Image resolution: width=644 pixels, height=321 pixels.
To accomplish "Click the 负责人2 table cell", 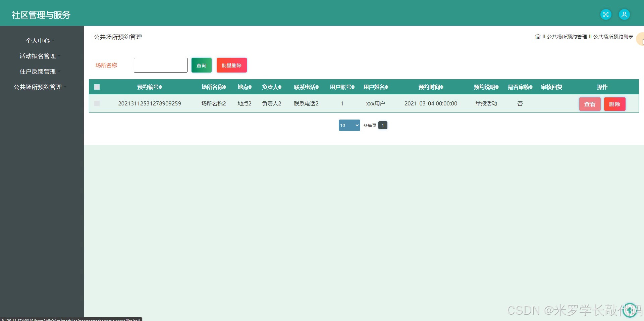I will [x=272, y=103].
